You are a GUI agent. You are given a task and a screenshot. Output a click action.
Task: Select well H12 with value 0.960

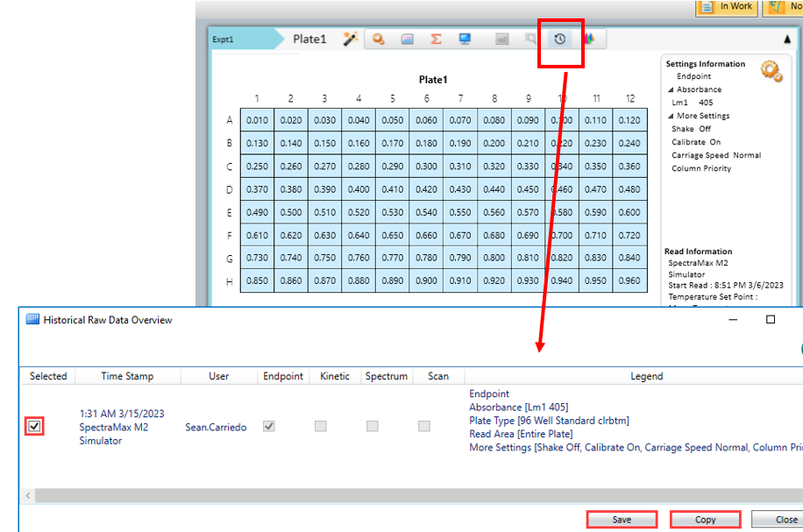(629, 280)
